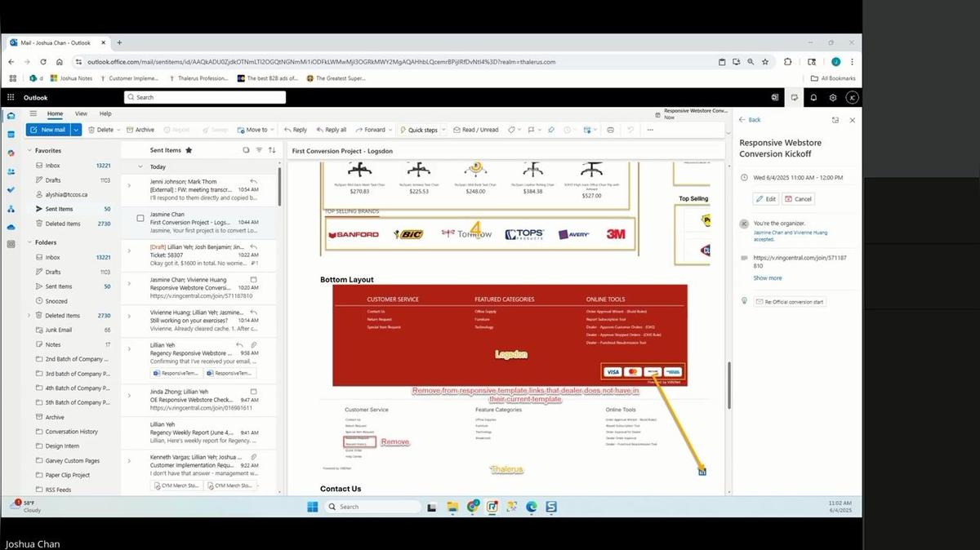Open the Outlook settings gear
980x550 pixels.
pos(832,97)
